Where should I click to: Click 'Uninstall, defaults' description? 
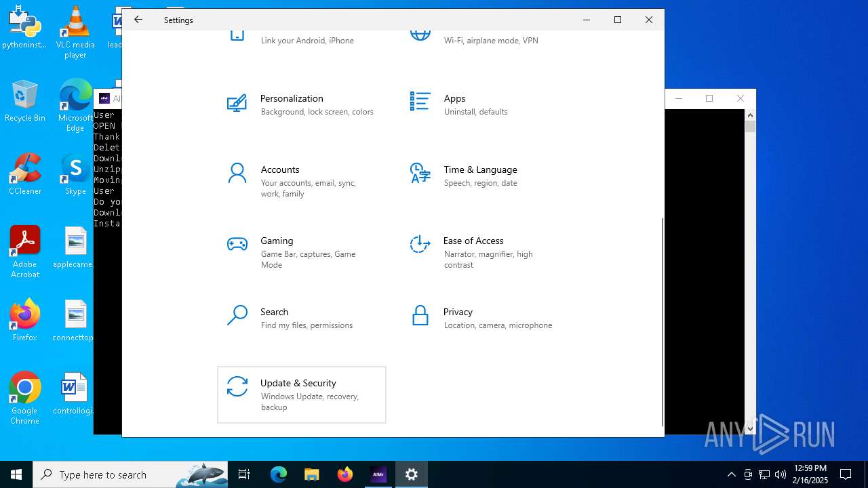[x=475, y=112]
